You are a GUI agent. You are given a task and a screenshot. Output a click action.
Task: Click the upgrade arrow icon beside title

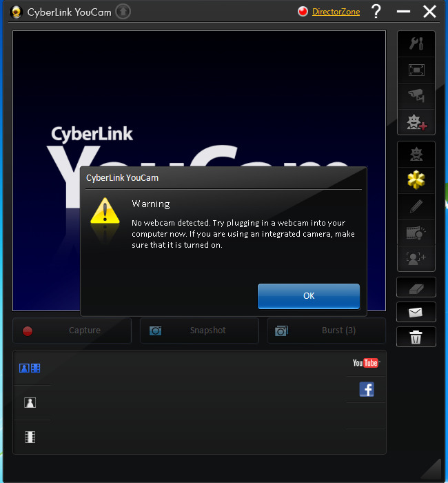pyautogui.click(x=123, y=12)
